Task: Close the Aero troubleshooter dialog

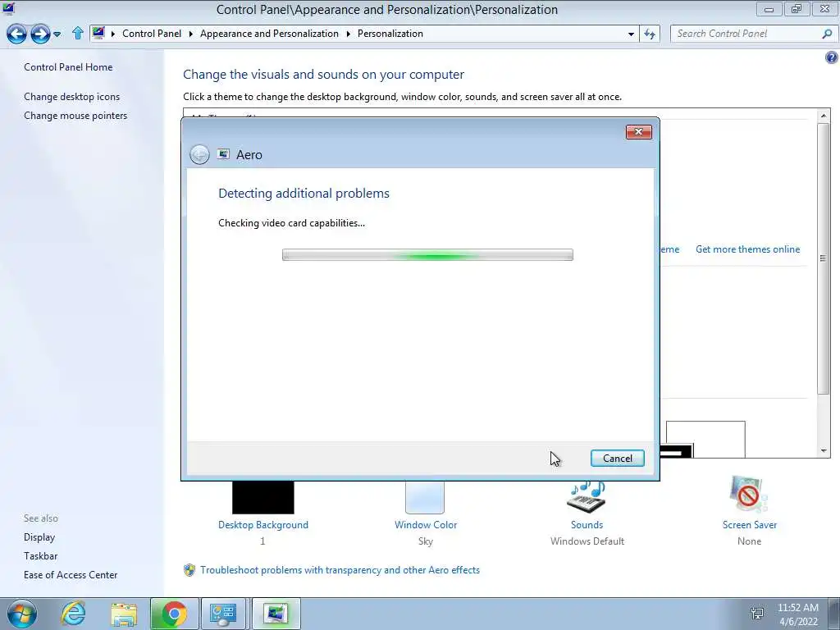Action: (x=638, y=132)
